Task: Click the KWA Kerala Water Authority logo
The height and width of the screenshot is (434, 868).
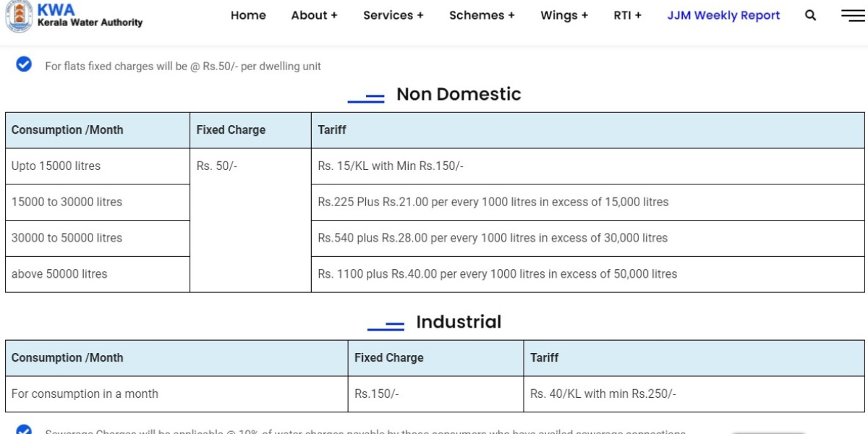Action: [x=74, y=16]
